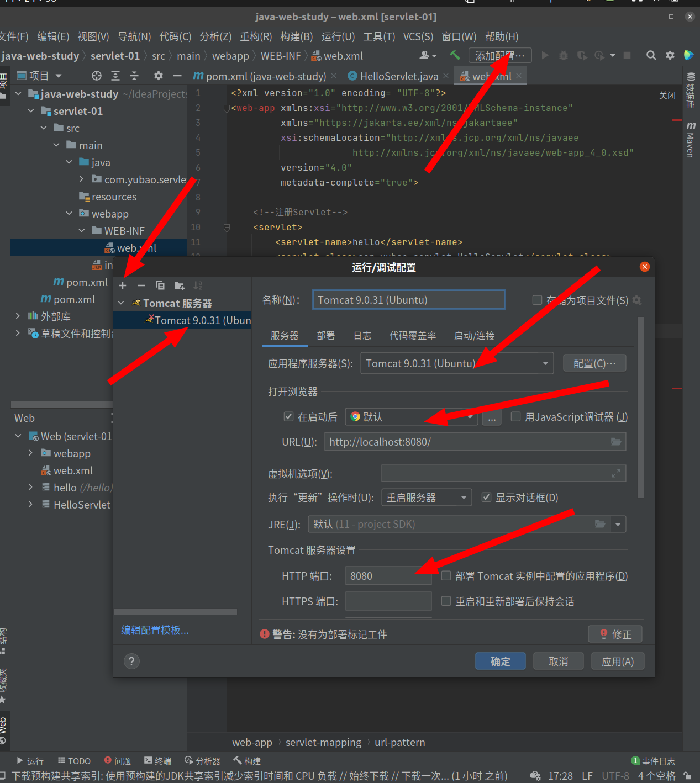
Task: Open the Application server Tomcat 9.0.31 dropdown
Action: 457,363
